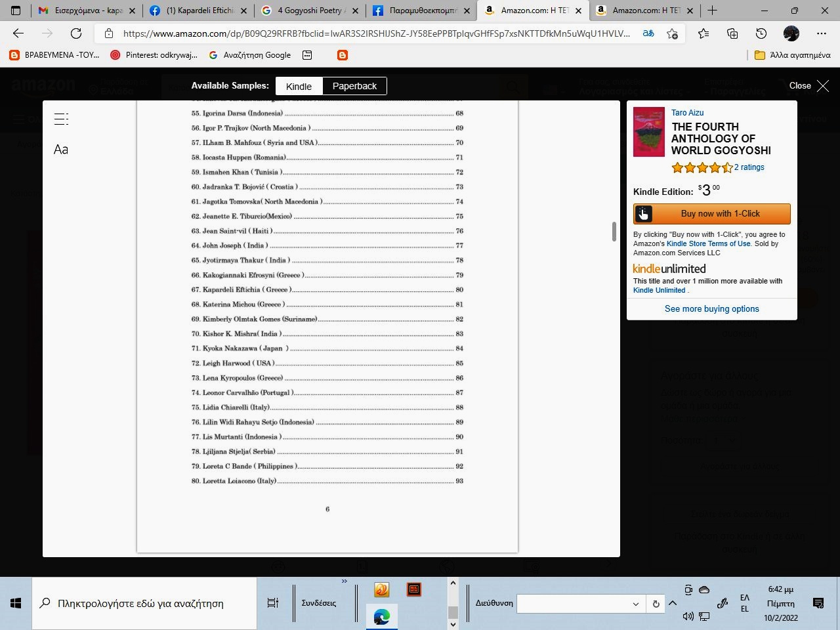Screen dimensions: 840x630
Task: Add this page to favorites
Action: tap(672, 33)
